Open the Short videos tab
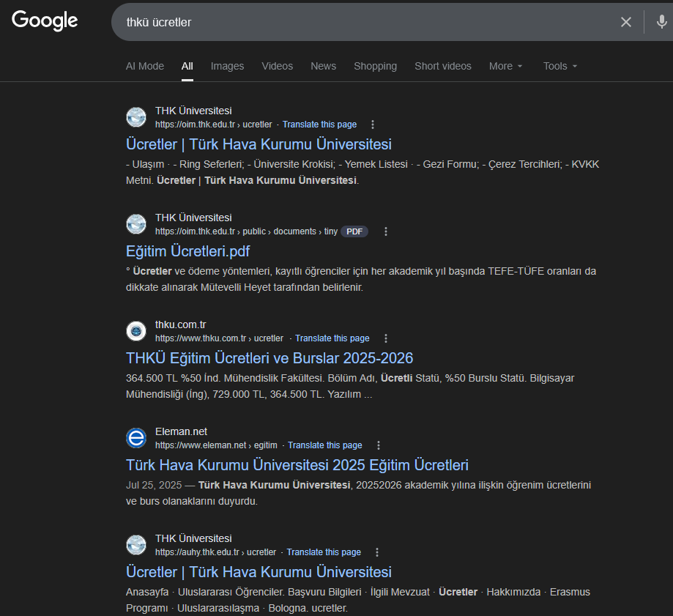The width and height of the screenshot is (673, 616). click(x=443, y=66)
